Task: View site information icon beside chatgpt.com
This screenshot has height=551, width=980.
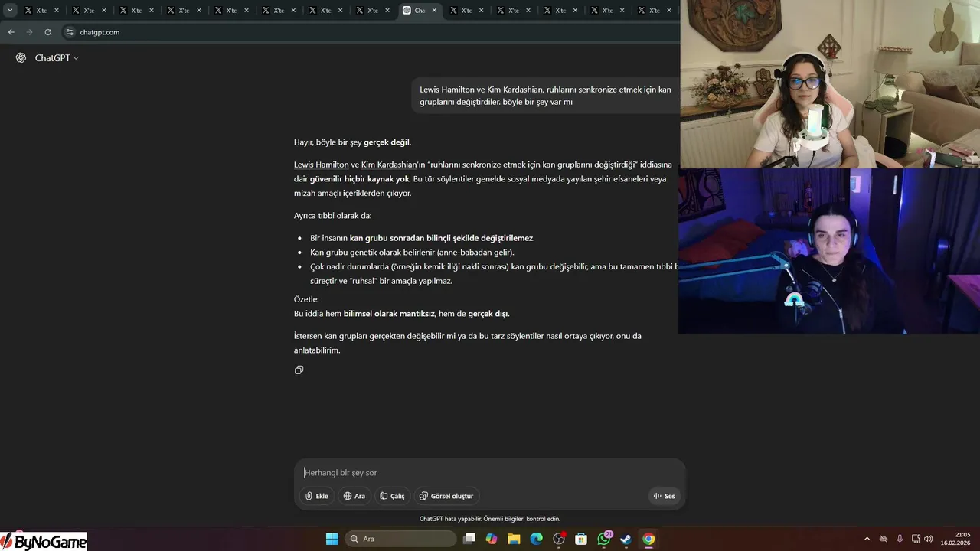Action: point(70,32)
